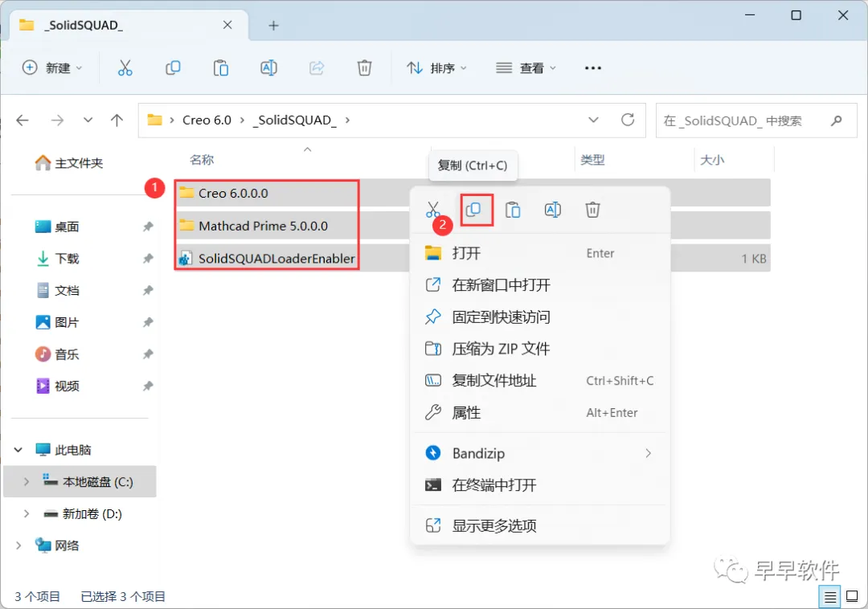Unpin 图片 from quick access
868x609 pixels.
click(148, 322)
